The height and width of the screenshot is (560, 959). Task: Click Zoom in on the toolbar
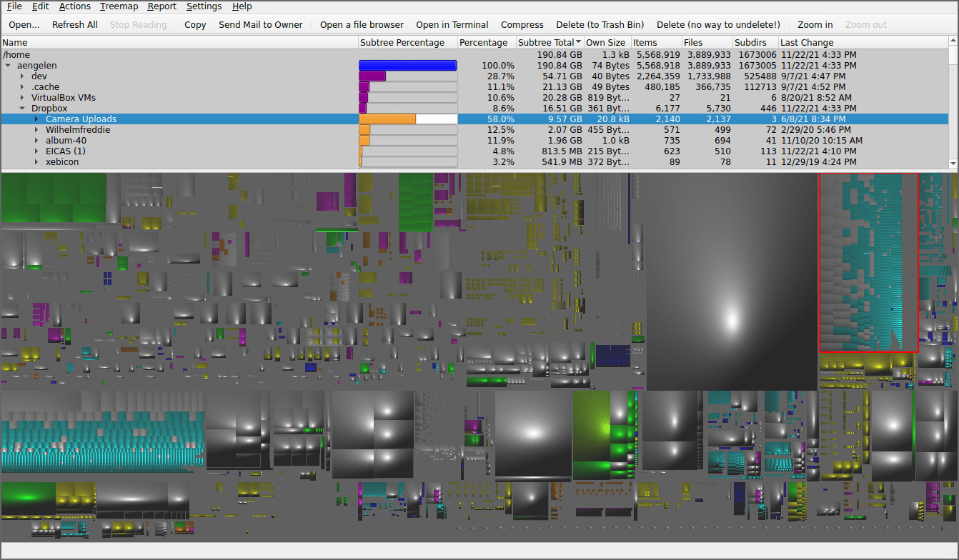coord(815,24)
